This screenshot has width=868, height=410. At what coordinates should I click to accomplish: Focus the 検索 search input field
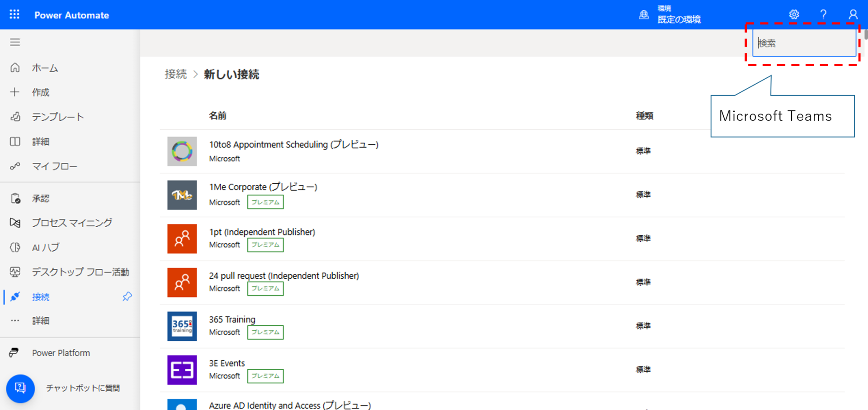click(x=804, y=43)
